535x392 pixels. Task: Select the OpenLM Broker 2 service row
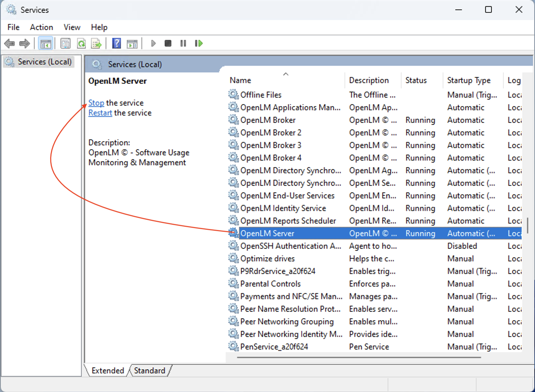(270, 133)
